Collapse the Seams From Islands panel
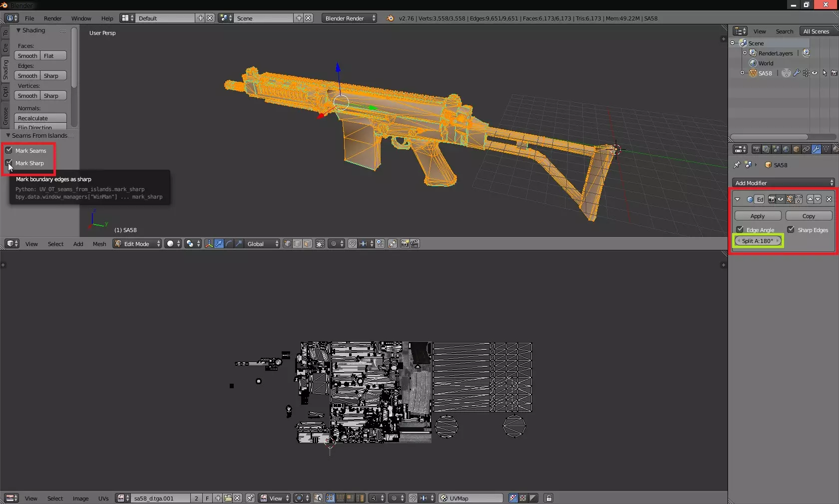 8,135
